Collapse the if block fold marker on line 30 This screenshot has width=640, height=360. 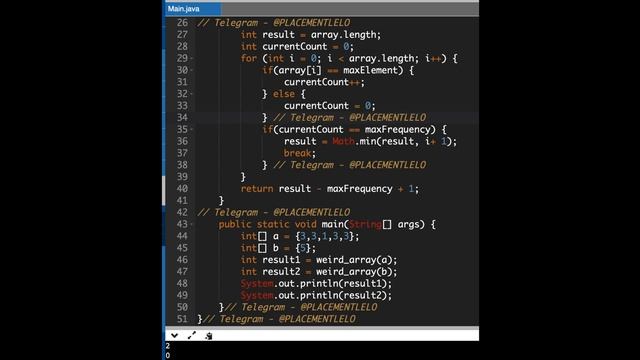click(192, 71)
